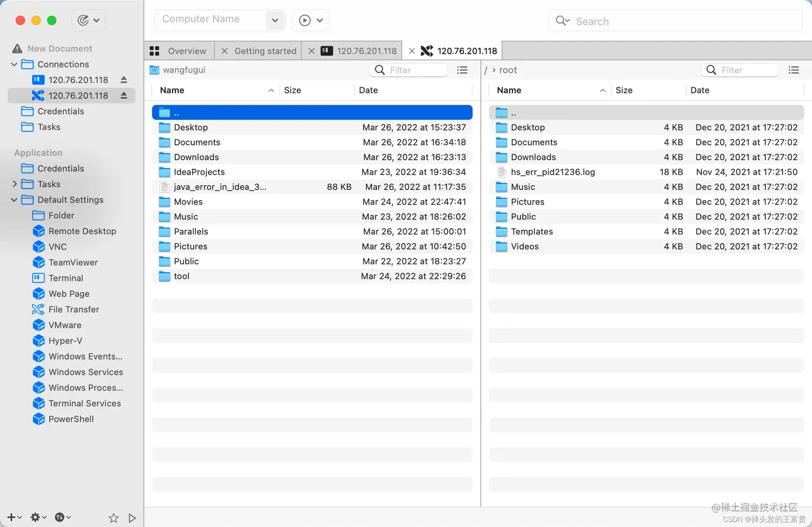
Task: Select the VNC default settings icon
Action: click(39, 247)
